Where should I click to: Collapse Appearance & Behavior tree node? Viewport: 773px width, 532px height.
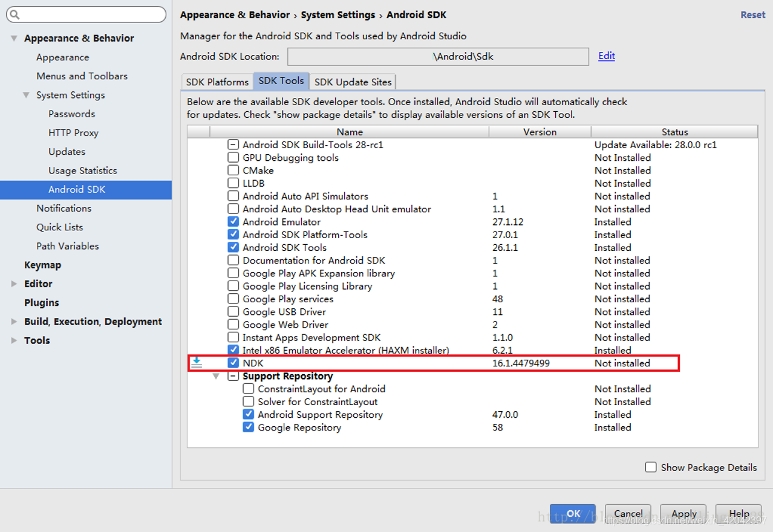coord(13,38)
